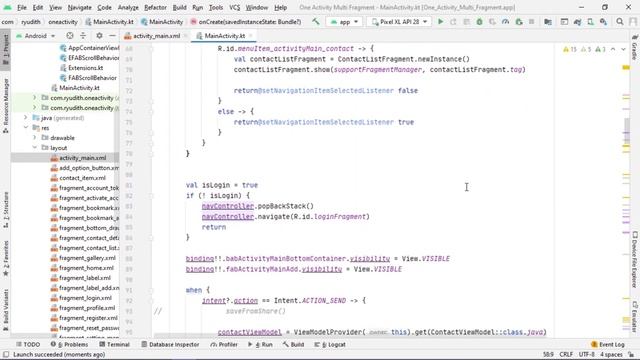This screenshot has width=640, height=360.
Task: Collapse the res folder
Action: tap(25, 128)
